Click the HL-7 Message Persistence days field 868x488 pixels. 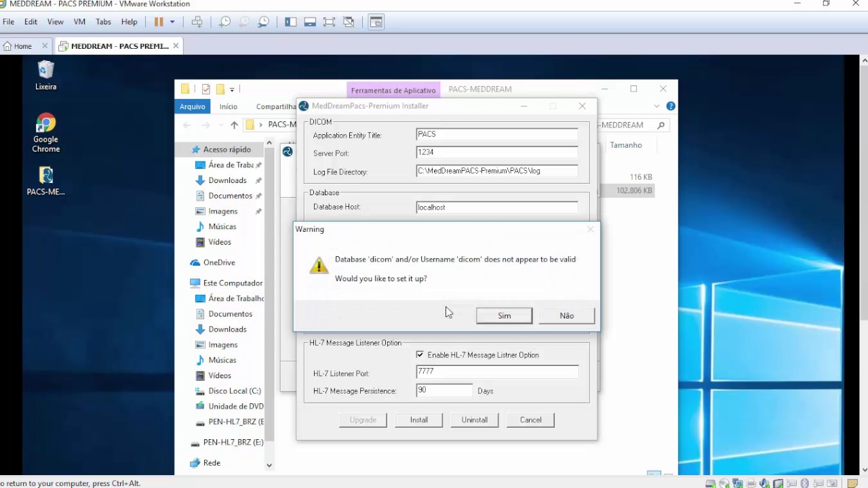[x=444, y=390]
